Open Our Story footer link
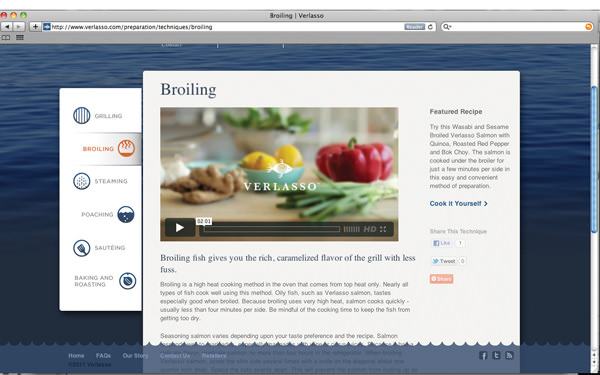The image size is (600, 375). [x=135, y=355]
